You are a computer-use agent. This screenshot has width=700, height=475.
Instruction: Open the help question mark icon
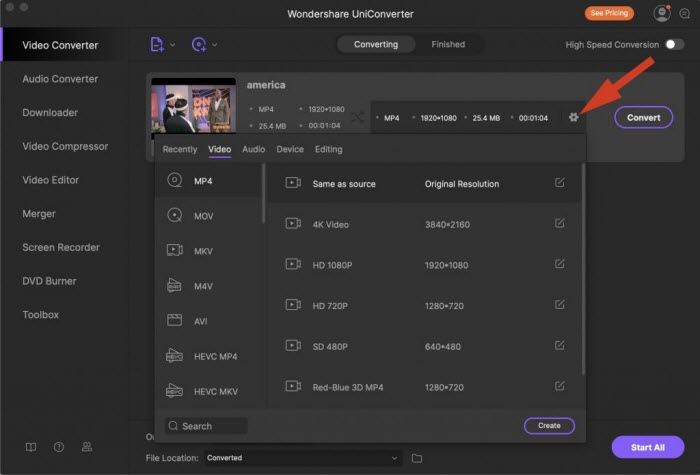[x=59, y=447]
